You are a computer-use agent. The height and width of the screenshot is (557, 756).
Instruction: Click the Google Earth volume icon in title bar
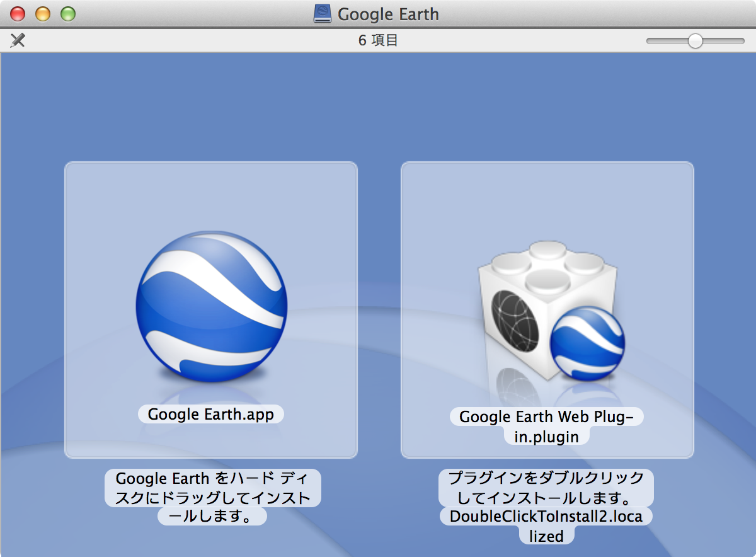(323, 14)
